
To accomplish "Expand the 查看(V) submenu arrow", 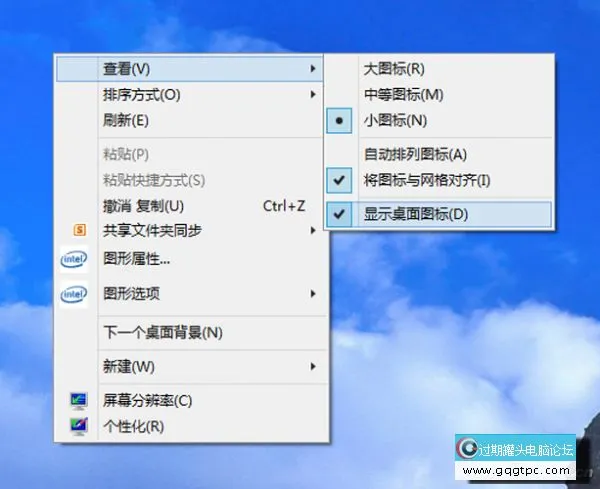I will [x=313, y=68].
